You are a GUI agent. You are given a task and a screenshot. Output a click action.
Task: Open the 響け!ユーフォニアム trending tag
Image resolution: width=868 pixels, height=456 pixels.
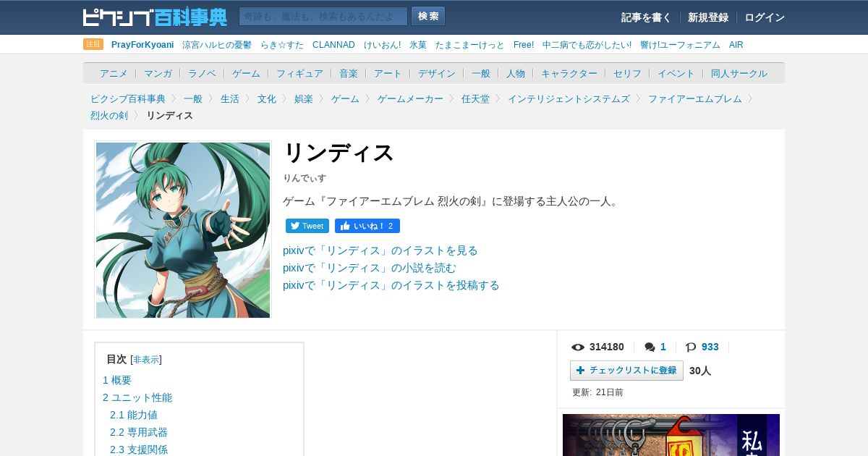[x=680, y=45]
